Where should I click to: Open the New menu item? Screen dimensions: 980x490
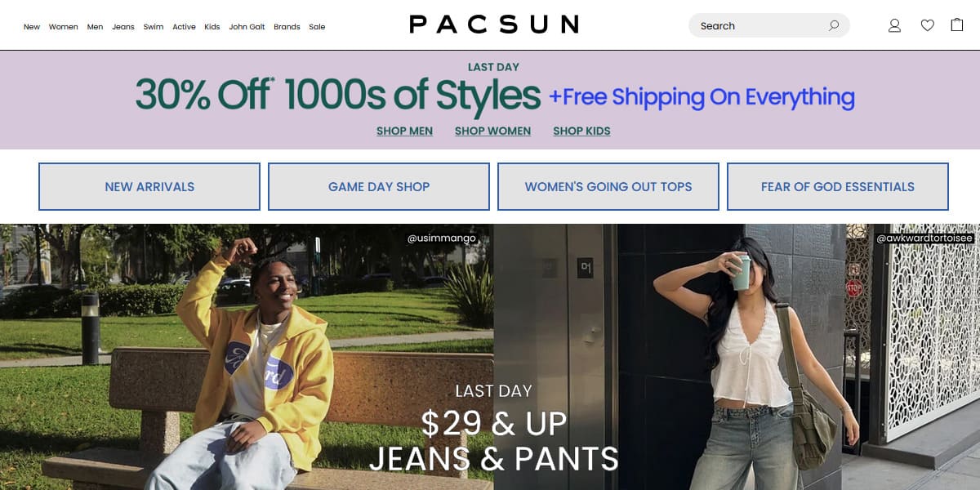pyautogui.click(x=32, y=27)
